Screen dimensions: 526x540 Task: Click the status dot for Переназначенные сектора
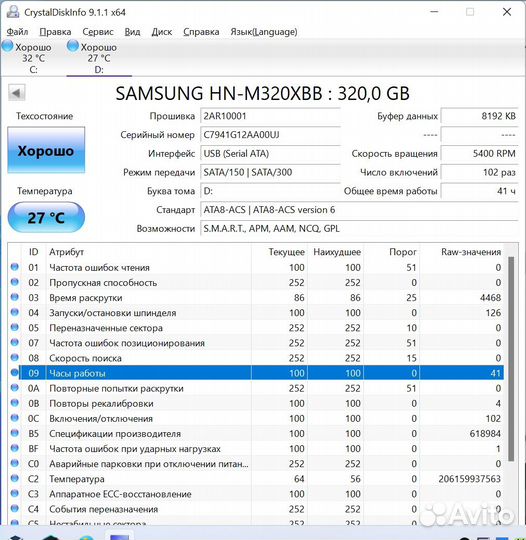(x=14, y=328)
